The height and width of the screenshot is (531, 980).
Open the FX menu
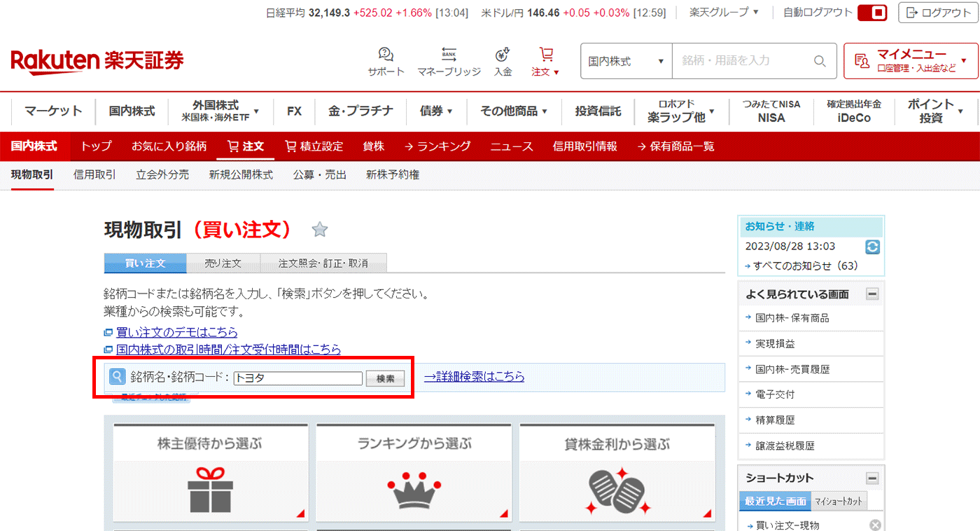click(294, 111)
